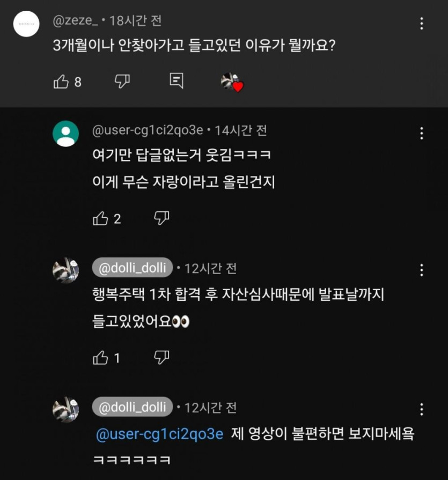Click the first @dolli_dolli username badge

(132, 268)
